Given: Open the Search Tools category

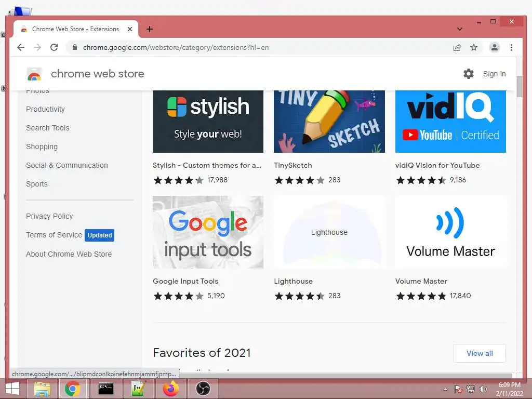Looking at the screenshot, I should coord(48,128).
